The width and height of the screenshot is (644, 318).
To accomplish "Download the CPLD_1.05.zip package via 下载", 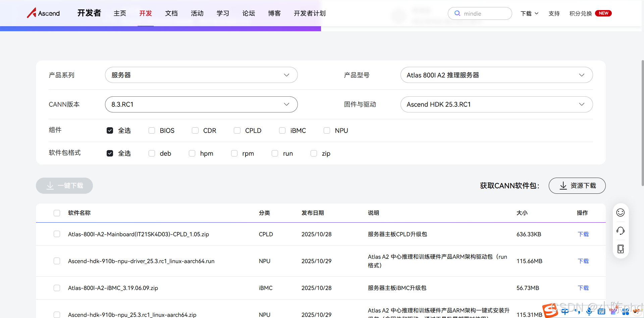I will click(x=583, y=234).
